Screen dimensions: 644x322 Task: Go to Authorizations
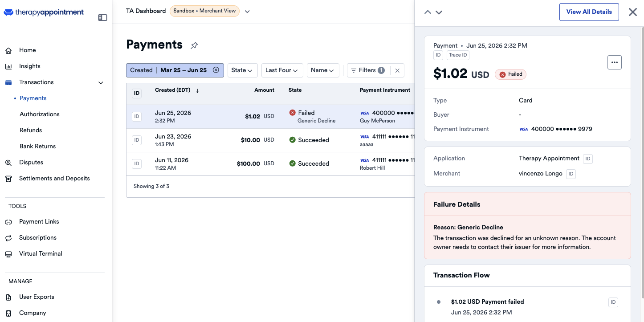40,114
